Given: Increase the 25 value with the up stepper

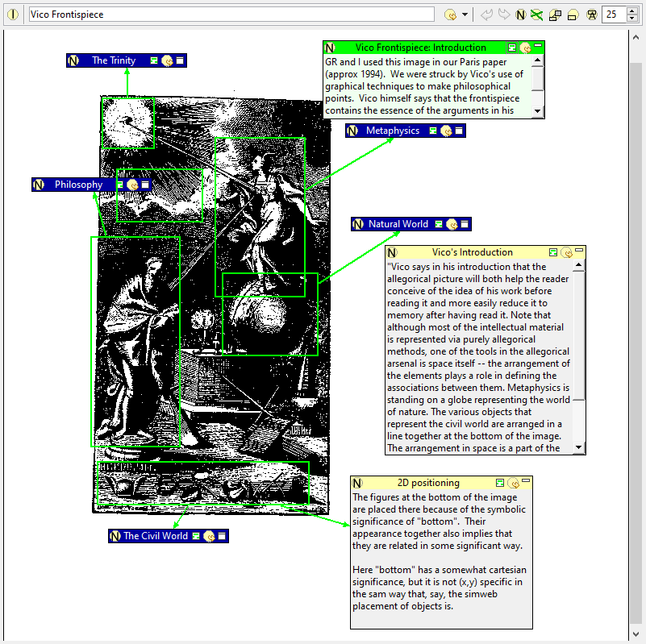Looking at the screenshot, I should 632,10.
